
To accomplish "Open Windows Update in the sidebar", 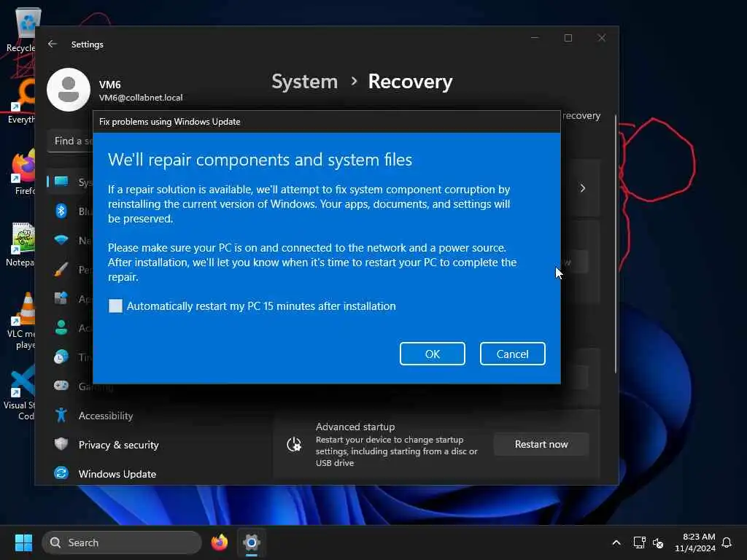I will [117, 474].
